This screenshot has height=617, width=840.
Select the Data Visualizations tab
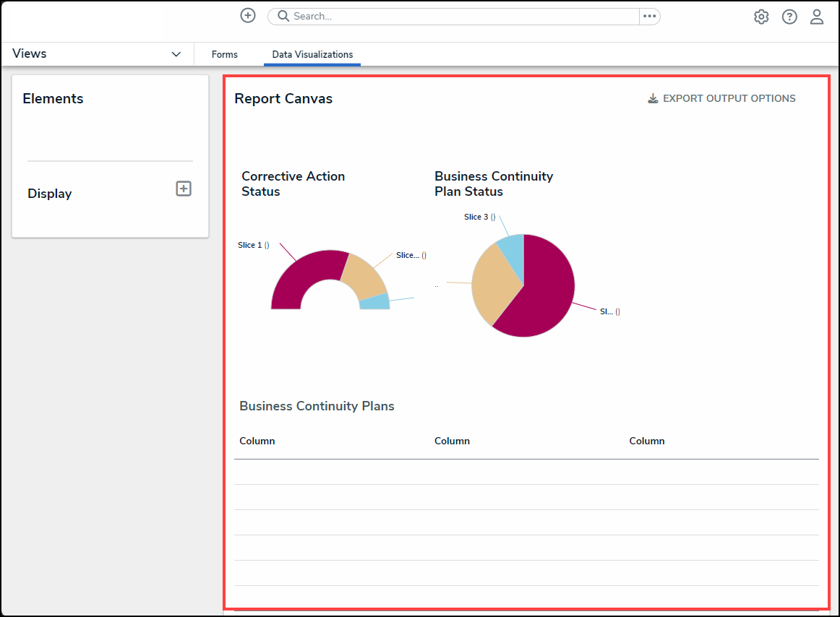312,54
